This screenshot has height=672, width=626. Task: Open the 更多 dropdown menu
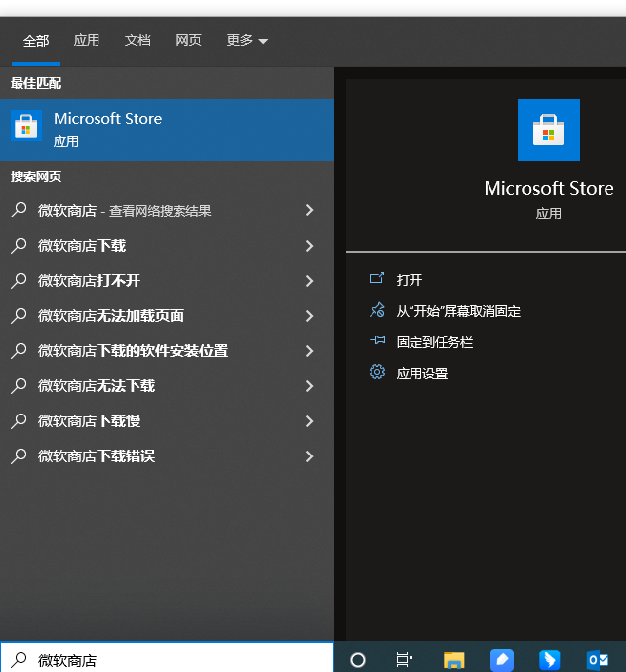point(248,40)
